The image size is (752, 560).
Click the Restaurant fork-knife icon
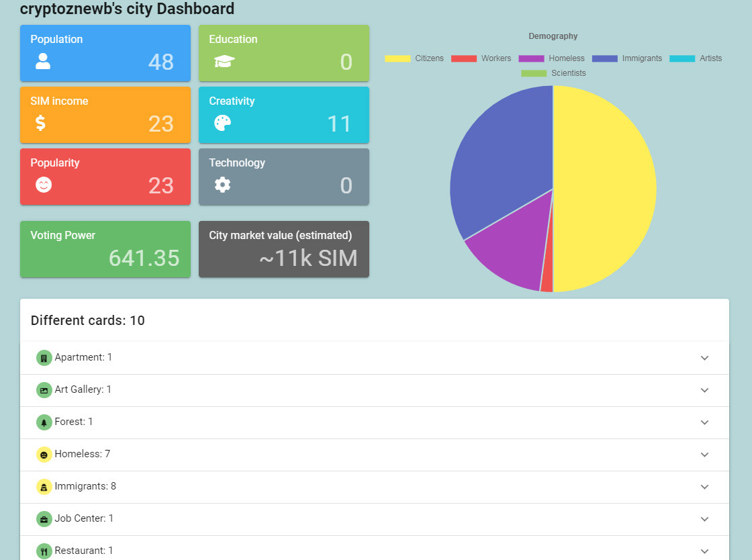[44, 551]
